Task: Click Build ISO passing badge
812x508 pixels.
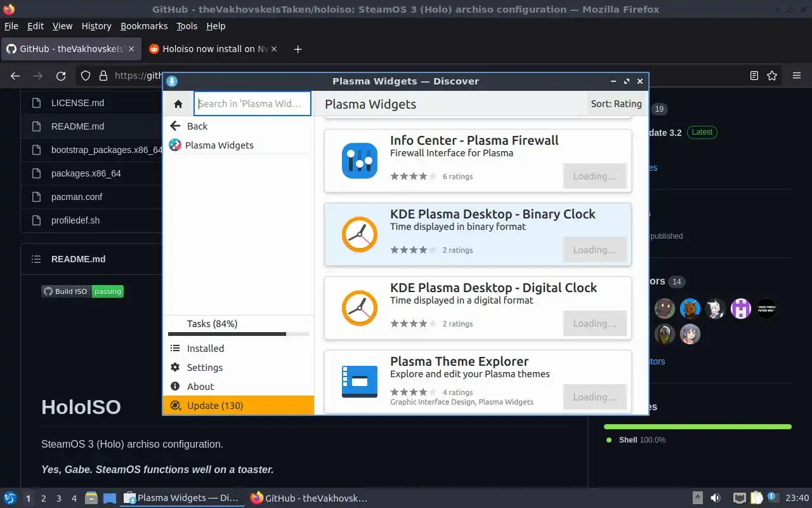Action: click(x=82, y=291)
